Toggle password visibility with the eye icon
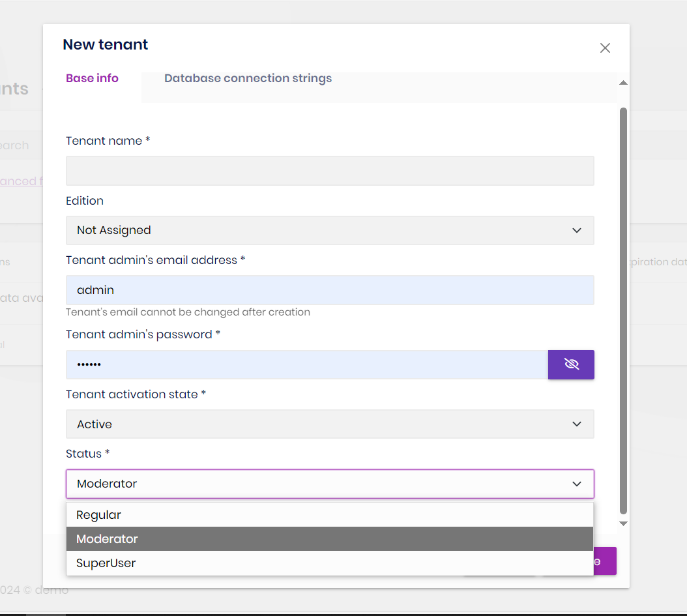The image size is (687, 616). [571, 364]
